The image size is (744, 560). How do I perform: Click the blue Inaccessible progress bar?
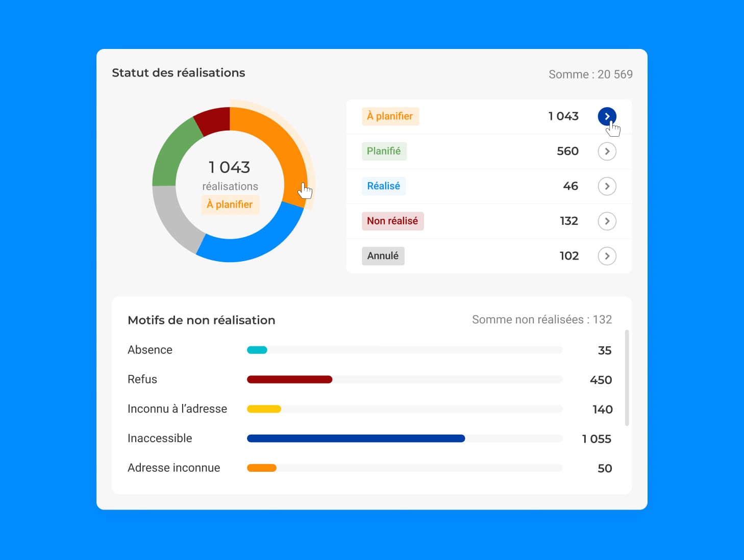[x=356, y=439]
